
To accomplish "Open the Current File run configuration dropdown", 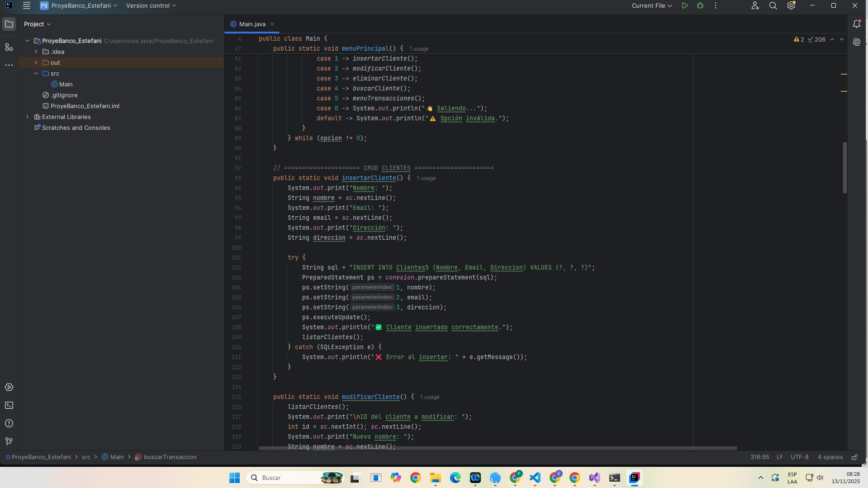I will 651,6.
